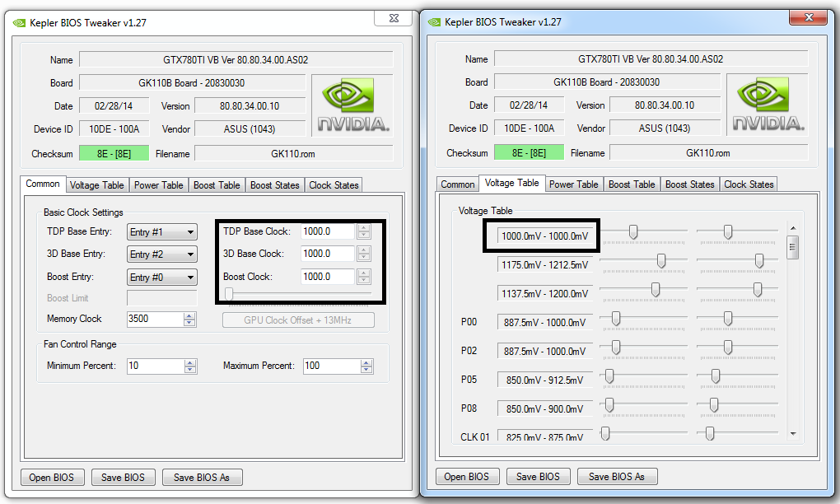Click the voltage table scrollbar thumb
Screen dimensions: 840x504
(x=793, y=247)
